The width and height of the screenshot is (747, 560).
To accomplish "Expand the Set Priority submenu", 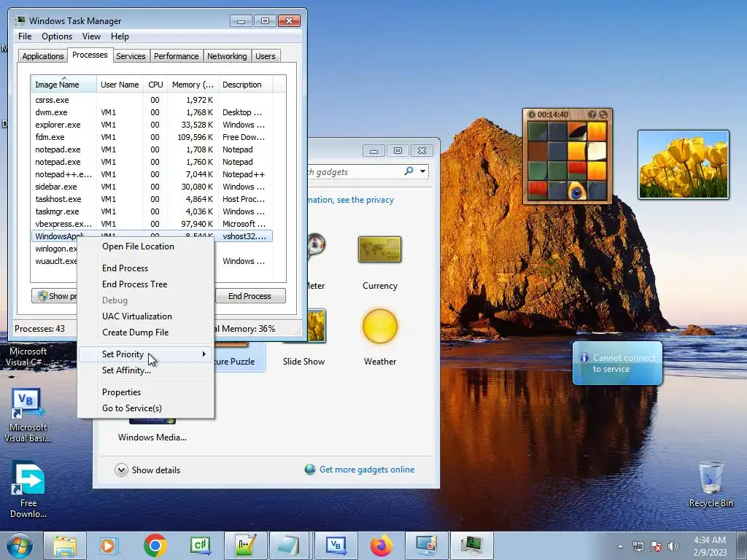I will click(145, 354).
